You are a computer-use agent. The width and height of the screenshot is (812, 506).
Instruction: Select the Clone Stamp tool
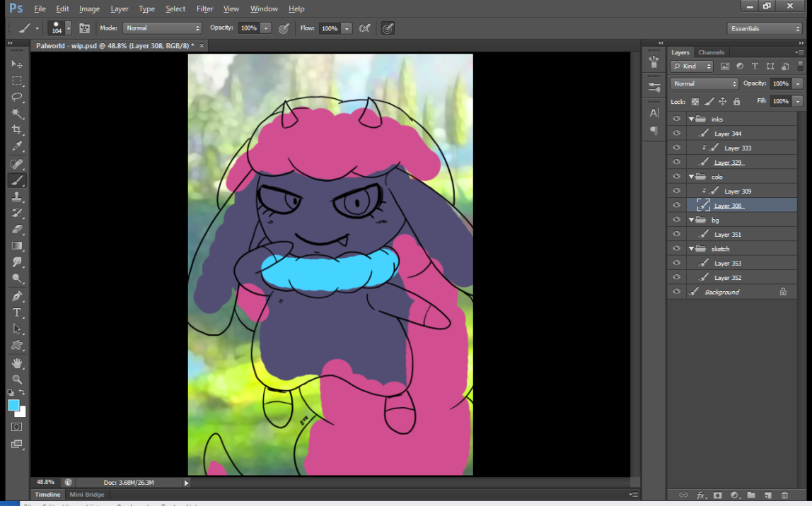click(x=17, y=197)
